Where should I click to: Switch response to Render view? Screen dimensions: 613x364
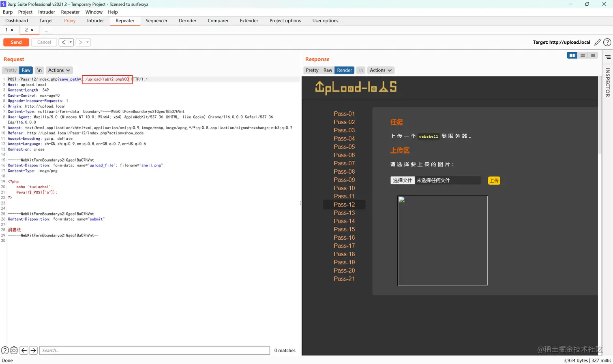click(345, 70)
